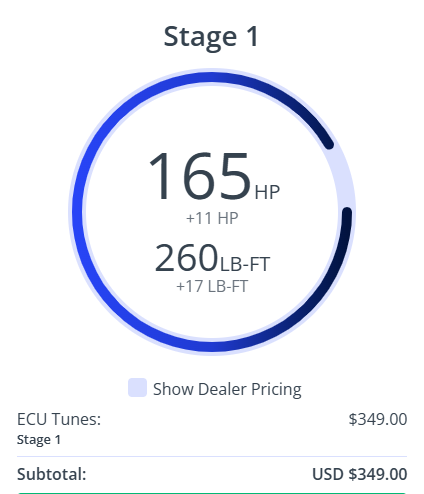Click the Show Dealer Pricing label

pos(227,389)
